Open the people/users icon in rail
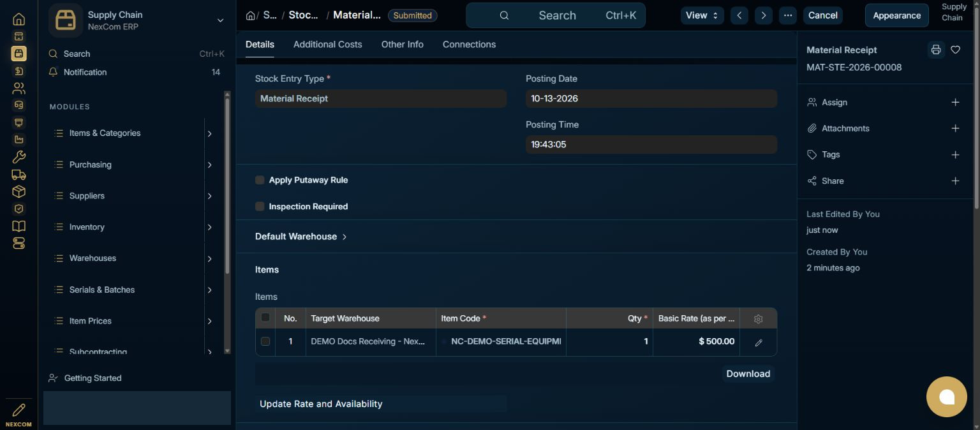Screen dimensions: 980x430 [19, 88]
